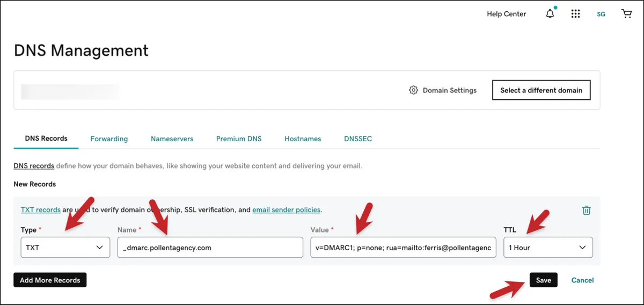
Task: Focus the Name field with _dmarc.pollentagency.com
Action: (210, 248)
